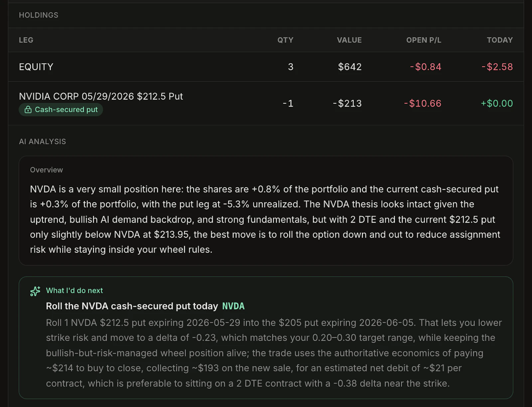The width and height of the screenshot is (532, 407).
Task: Click the AI ANALYSIS section label
Action: point(42,141)
